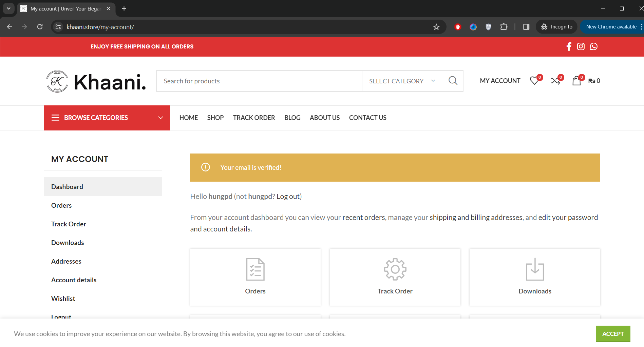Open a new browser tab
This screenshot has width=644, height=347.
pyautogui.click(x=124, y=8)
